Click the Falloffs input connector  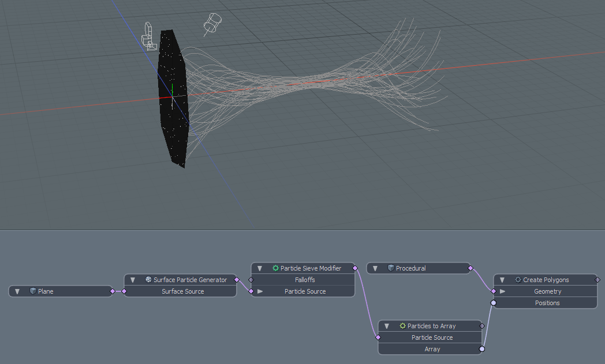[x=251, y=280]
